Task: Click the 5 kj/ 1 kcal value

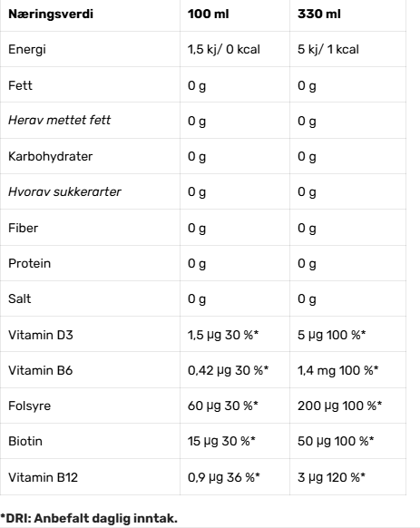Action: tap(328, 50)
